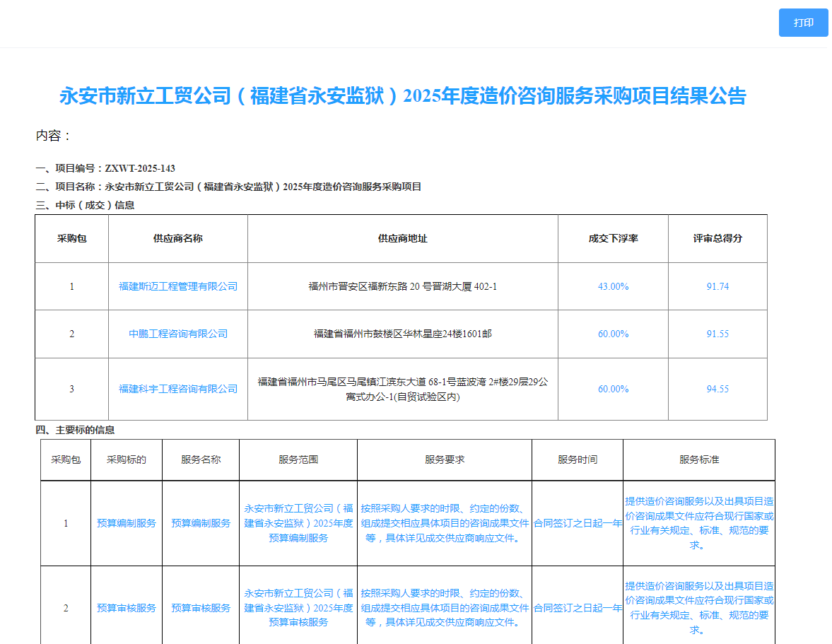This screenshot has height=644, width=832.
Task: Click the 马尾区 蓝波湾 supplier address cell
Action: 403,390
